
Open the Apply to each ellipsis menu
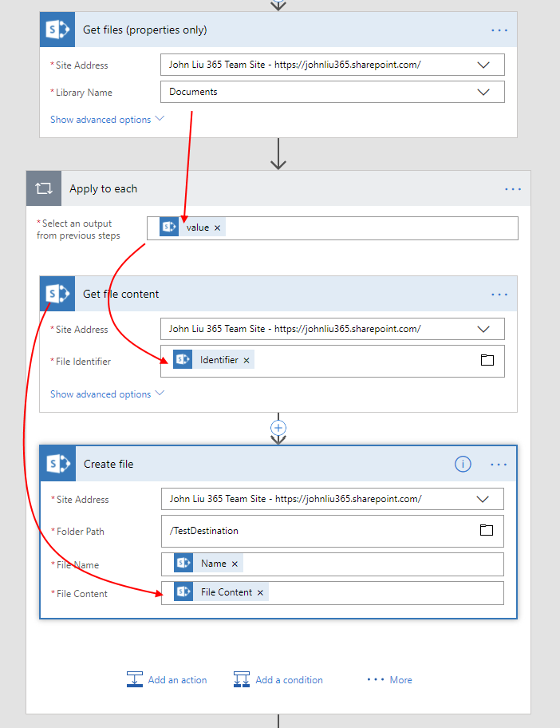[513, 189]
